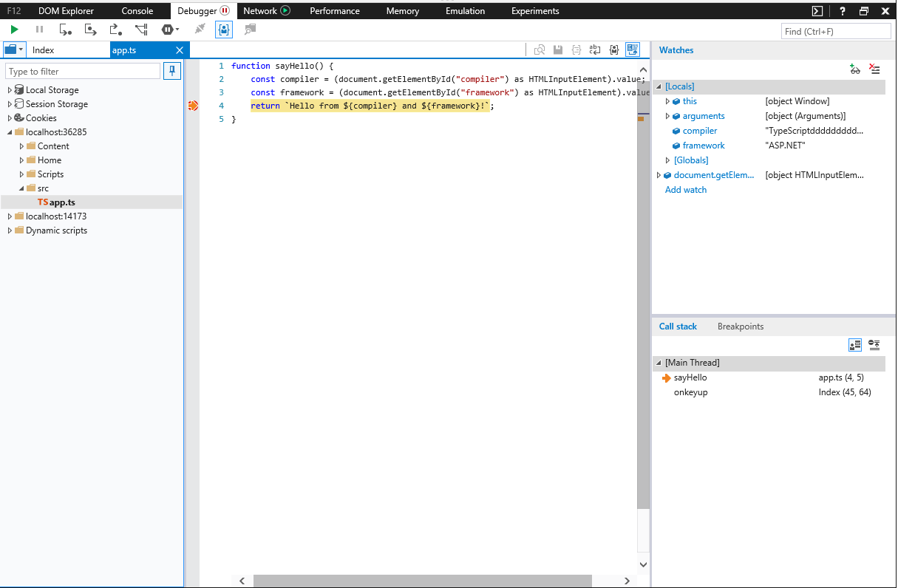This screenshot has height=588, width=898.
Task: Click the Step out debugger icon
Action: tap(116, 30)
